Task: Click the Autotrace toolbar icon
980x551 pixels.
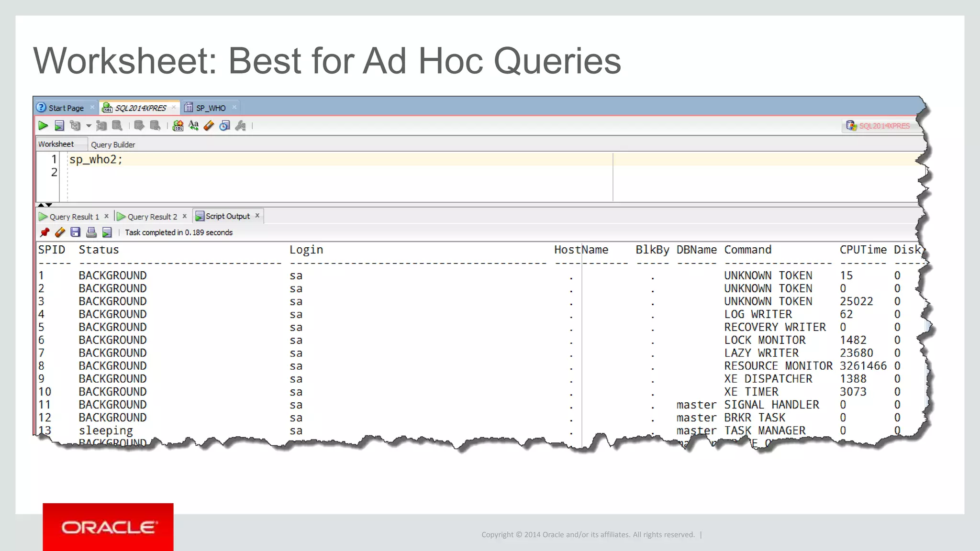Action: tap(101, 126)
